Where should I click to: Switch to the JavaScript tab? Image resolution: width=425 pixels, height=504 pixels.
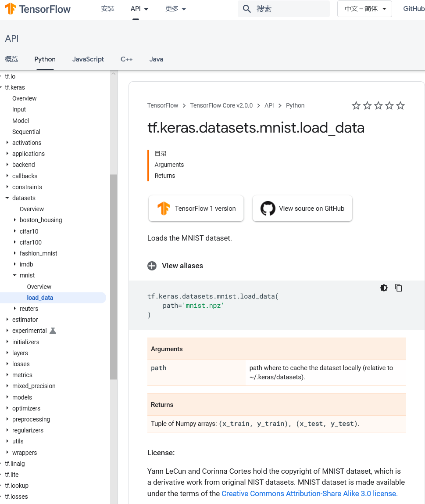tap(88, 59)
